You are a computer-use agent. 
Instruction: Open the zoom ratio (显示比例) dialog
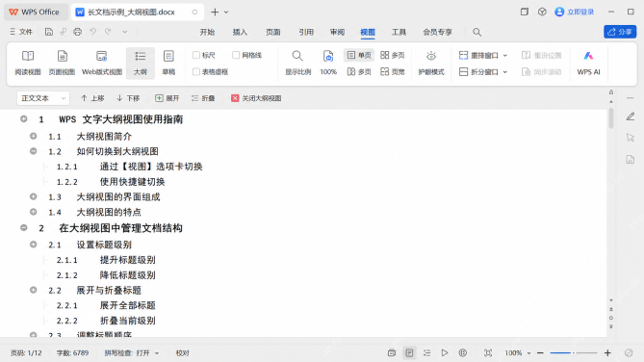point(297,63)
